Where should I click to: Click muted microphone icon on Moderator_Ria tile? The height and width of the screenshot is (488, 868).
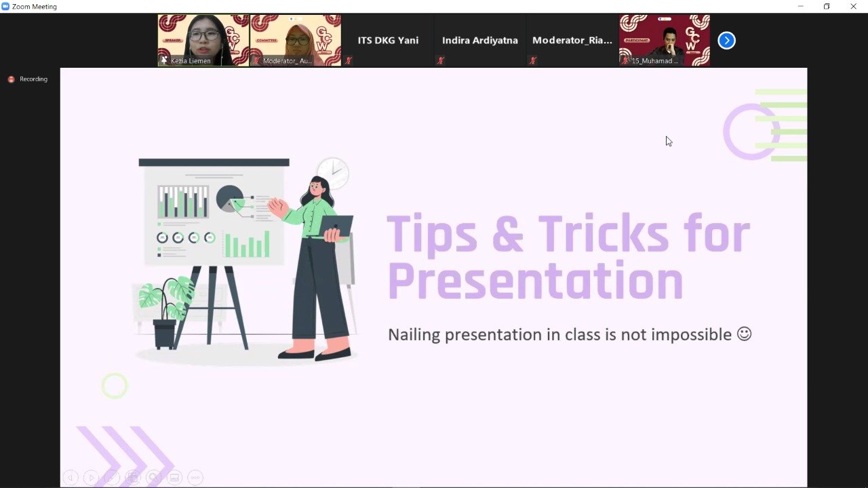tap(533, 61)
